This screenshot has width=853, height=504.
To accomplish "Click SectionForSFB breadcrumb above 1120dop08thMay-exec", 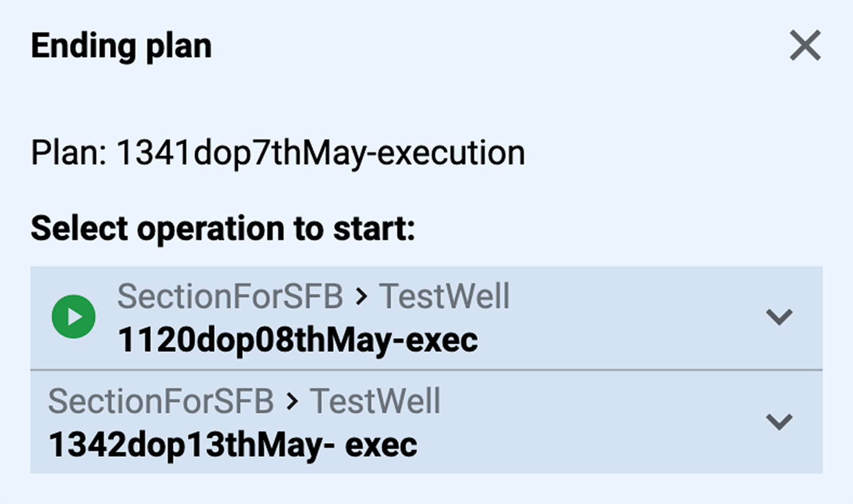I will (230, 296).
